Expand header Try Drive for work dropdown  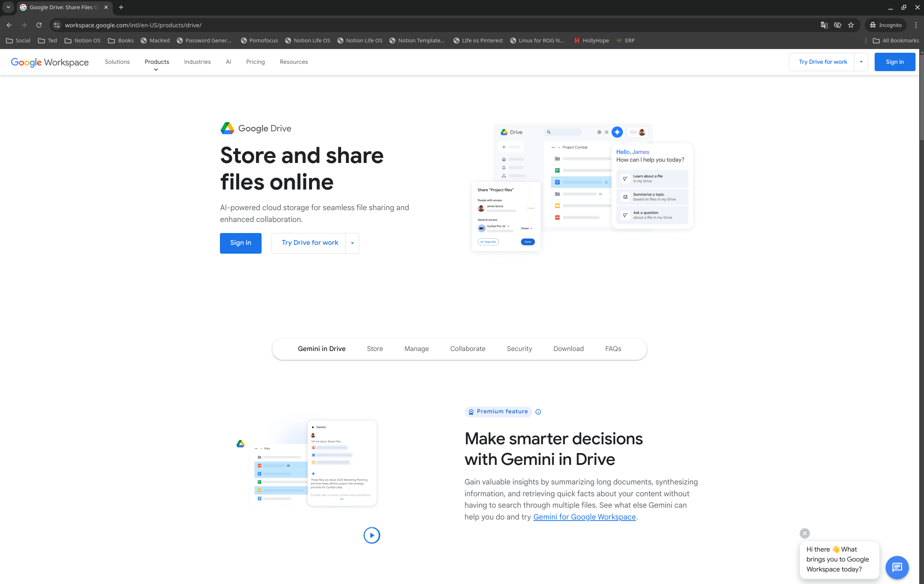pos(861,62)
